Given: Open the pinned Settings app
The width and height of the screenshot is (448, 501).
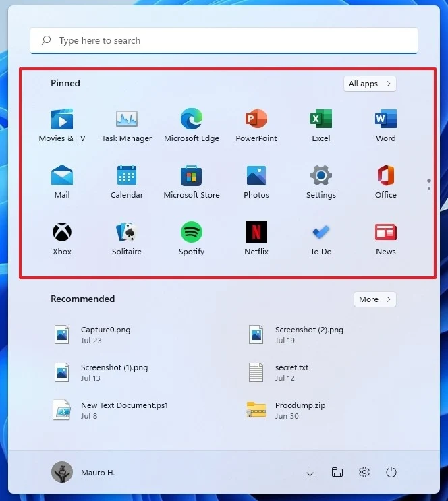Looking at the screenshot, I should (321, 182).
